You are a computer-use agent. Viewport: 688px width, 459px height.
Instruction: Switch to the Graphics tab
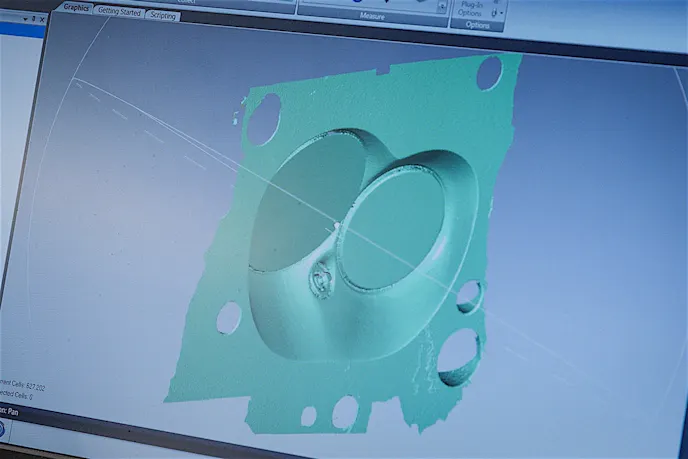click(76, 8)
